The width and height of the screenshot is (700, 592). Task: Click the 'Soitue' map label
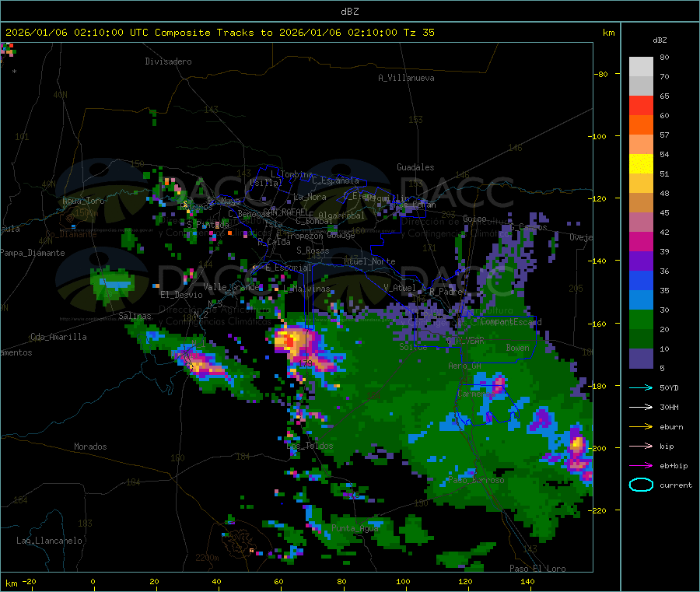click(413, 346)
